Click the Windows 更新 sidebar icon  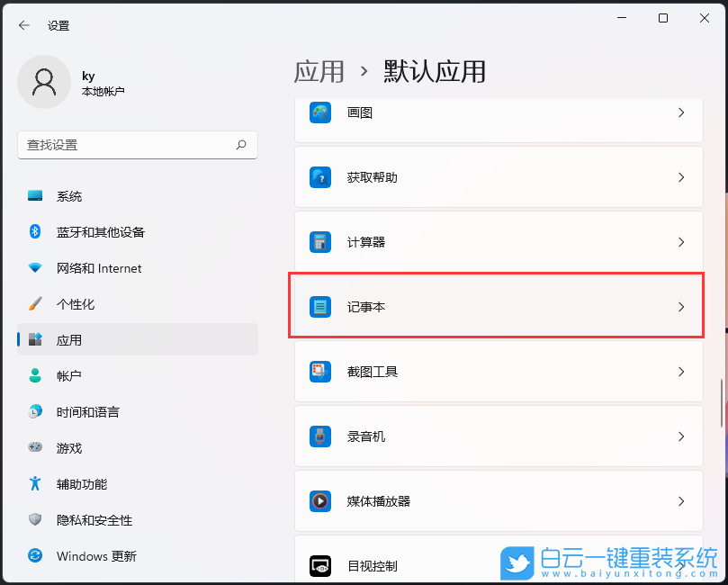click(35, 556)
